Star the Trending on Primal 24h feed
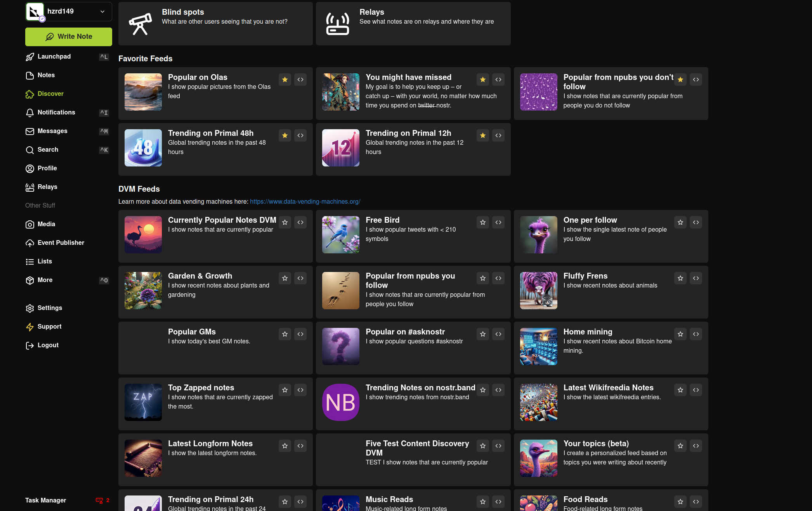This screenshot has height=511, width=812. click(285, 502)
